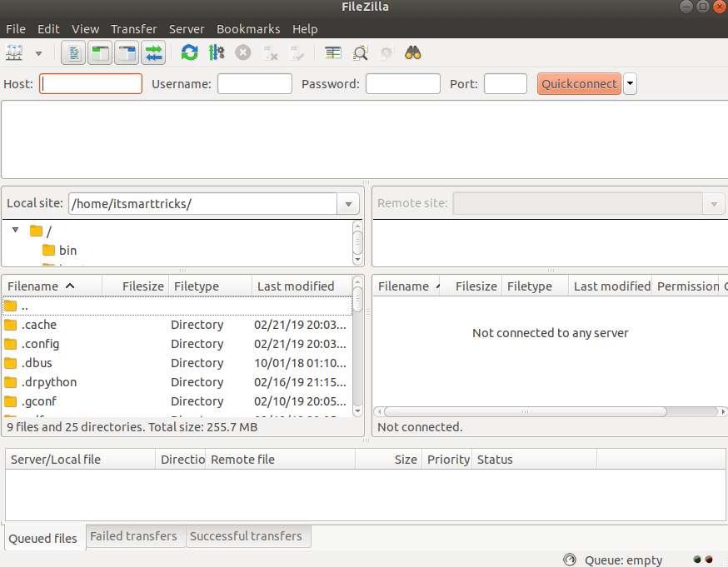Click the red activity indicator light
This screenshot has width=728, height=567.
709,560
